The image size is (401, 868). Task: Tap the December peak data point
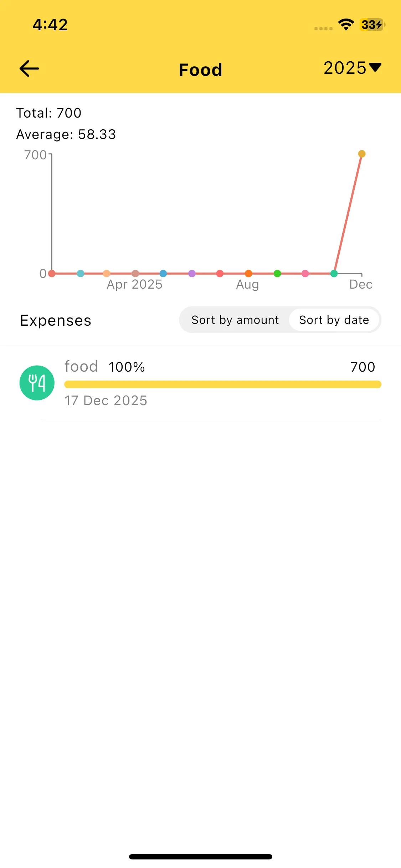pyautogui.click(x=362, y=154)
